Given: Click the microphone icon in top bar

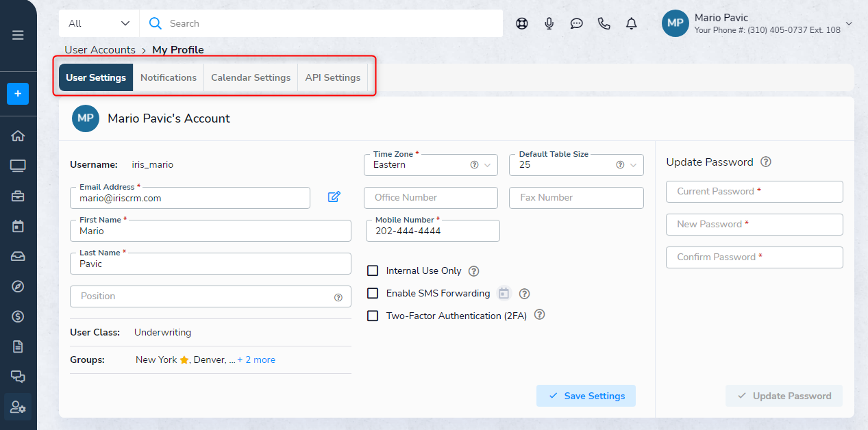Looking at the screenshot, I should point(549,23).
